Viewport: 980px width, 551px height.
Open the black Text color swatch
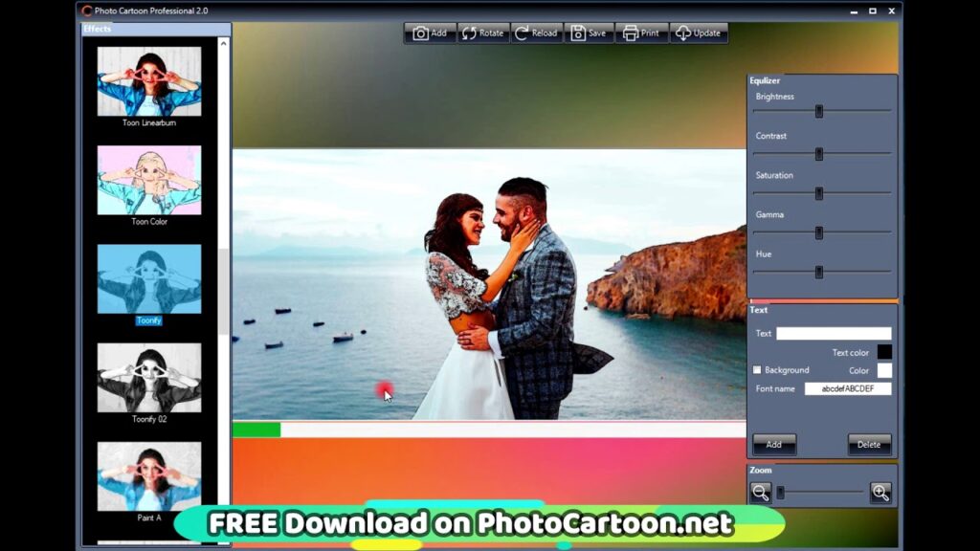pos(884,352)
